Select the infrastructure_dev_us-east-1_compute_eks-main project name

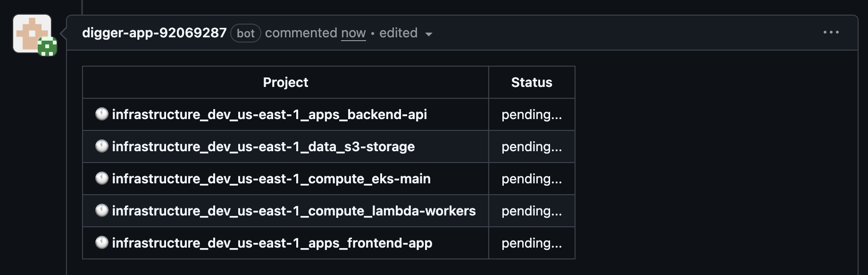point(271,179)
